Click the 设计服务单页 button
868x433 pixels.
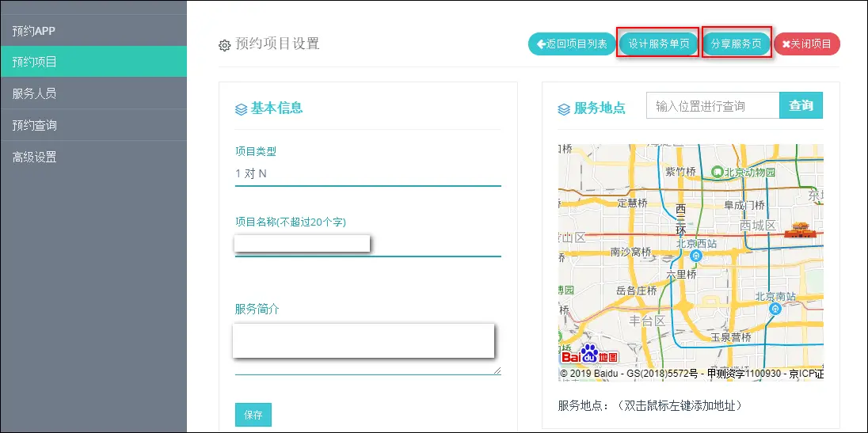click(658, 44)
